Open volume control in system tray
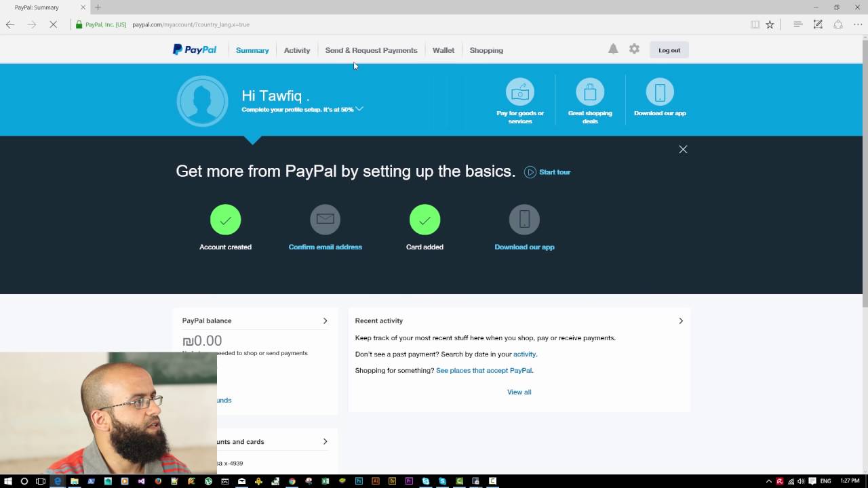Image resolution: width=868 pixels, height=488 pixels. point(800,481)
